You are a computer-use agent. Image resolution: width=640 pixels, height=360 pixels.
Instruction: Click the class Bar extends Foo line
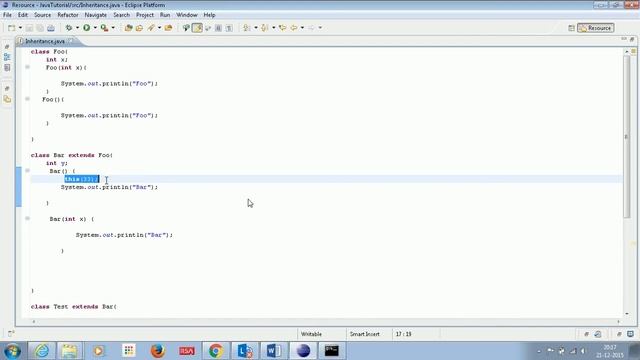[x=71, y=155]
